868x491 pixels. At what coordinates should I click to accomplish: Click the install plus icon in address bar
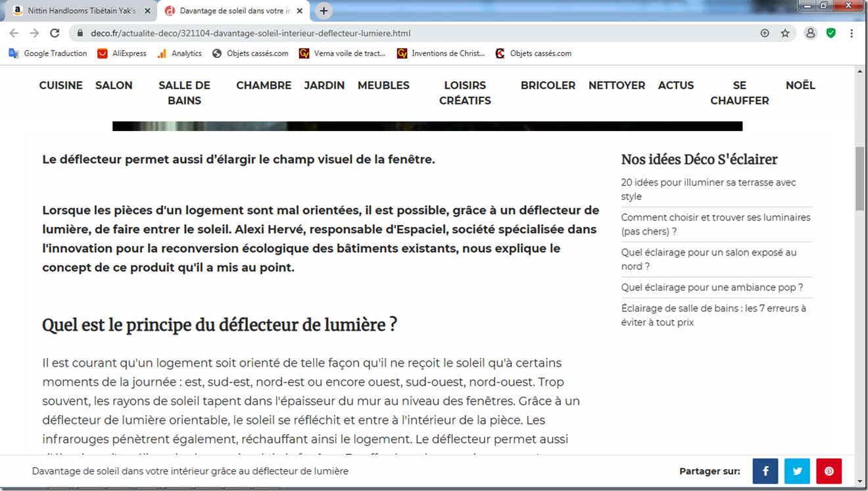(765, 33)
